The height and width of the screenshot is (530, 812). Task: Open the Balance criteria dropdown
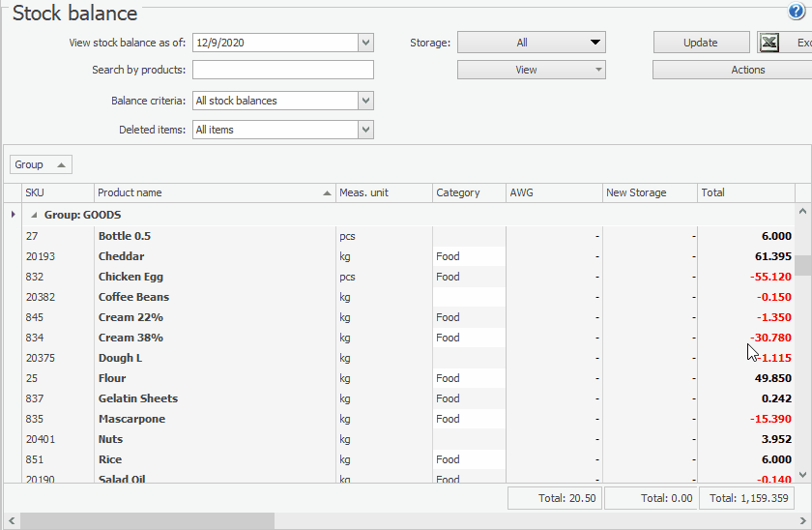[365, 101]
